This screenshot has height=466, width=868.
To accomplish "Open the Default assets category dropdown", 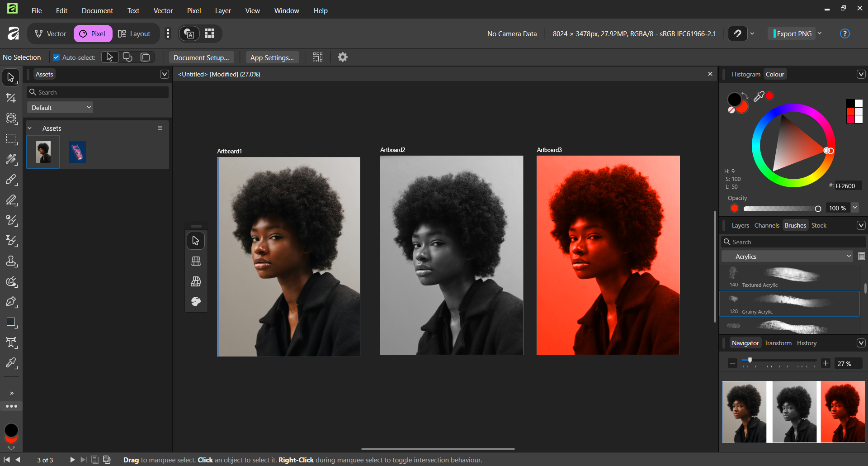I will [x=60, y=108].
